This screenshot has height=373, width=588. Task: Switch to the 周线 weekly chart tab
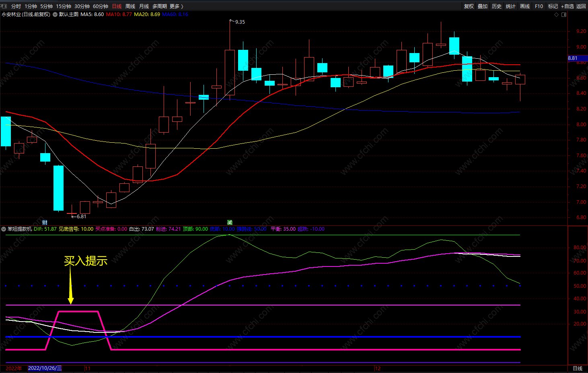pos(130,6)
